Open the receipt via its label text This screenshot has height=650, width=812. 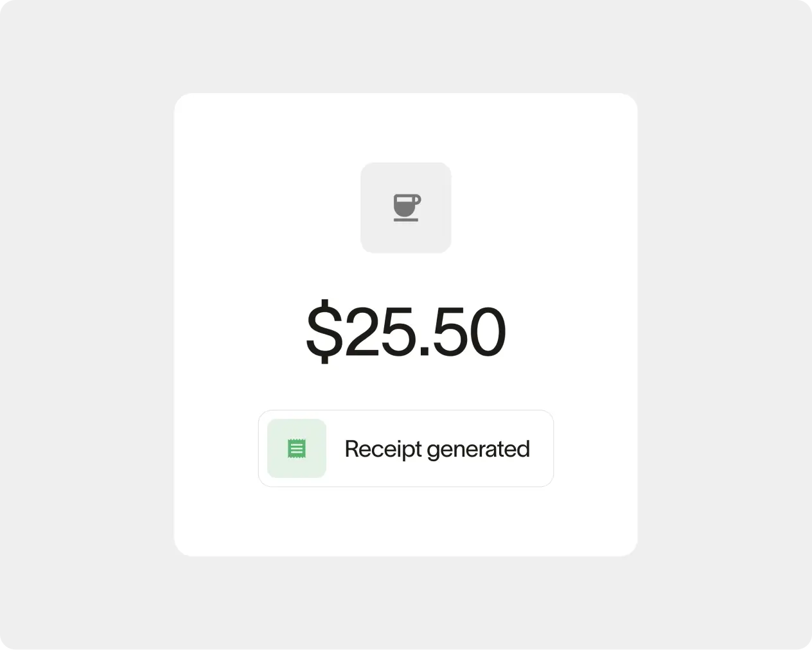click(x=437, y=448)
